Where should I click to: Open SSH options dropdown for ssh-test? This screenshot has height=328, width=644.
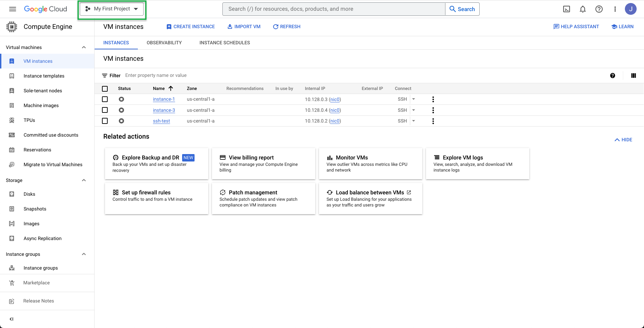(414, 121)
